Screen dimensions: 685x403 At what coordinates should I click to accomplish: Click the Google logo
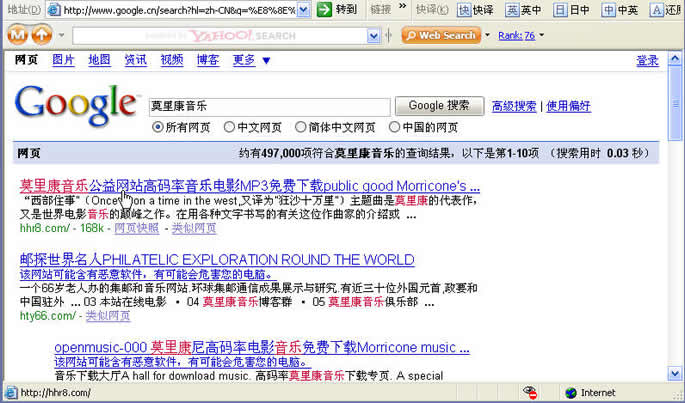(x=76, y=105)
